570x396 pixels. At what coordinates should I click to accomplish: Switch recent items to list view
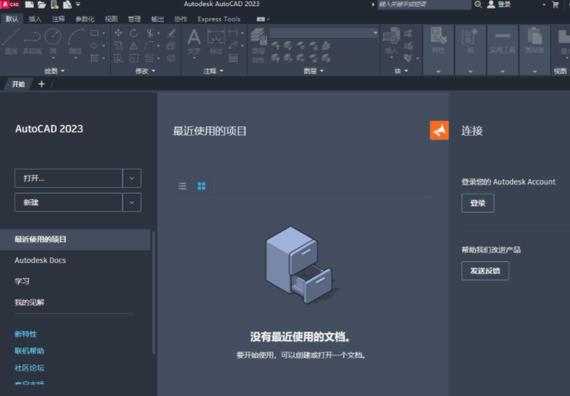(182, 186)
